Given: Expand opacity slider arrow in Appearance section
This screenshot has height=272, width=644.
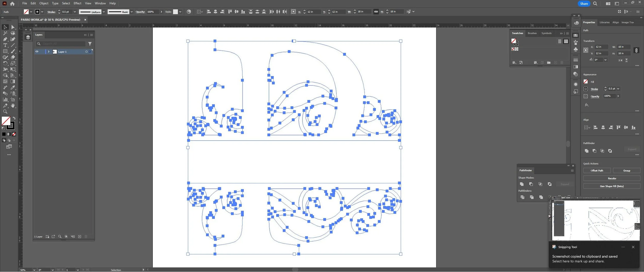Looking at the screenshot, I should (x=618, y=96).
